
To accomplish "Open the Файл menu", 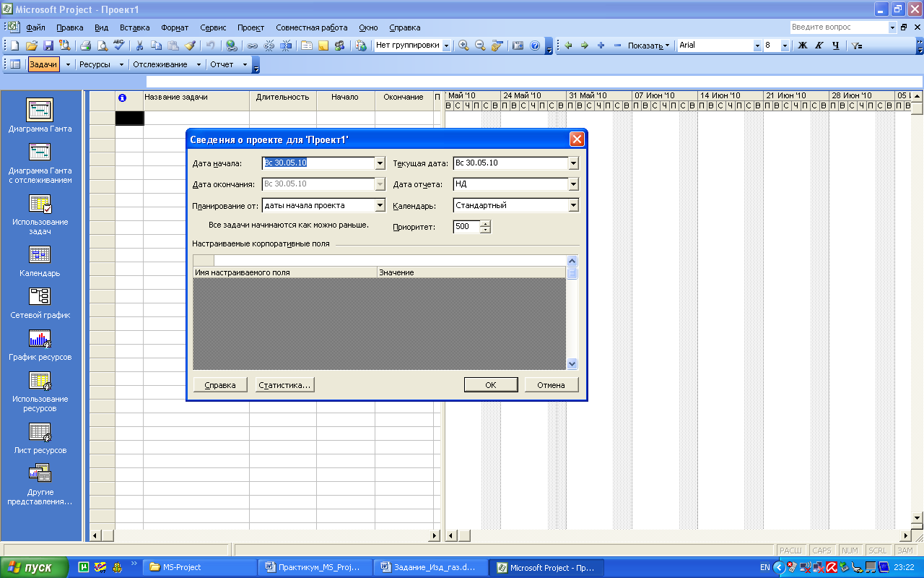I will pos(35,27).
